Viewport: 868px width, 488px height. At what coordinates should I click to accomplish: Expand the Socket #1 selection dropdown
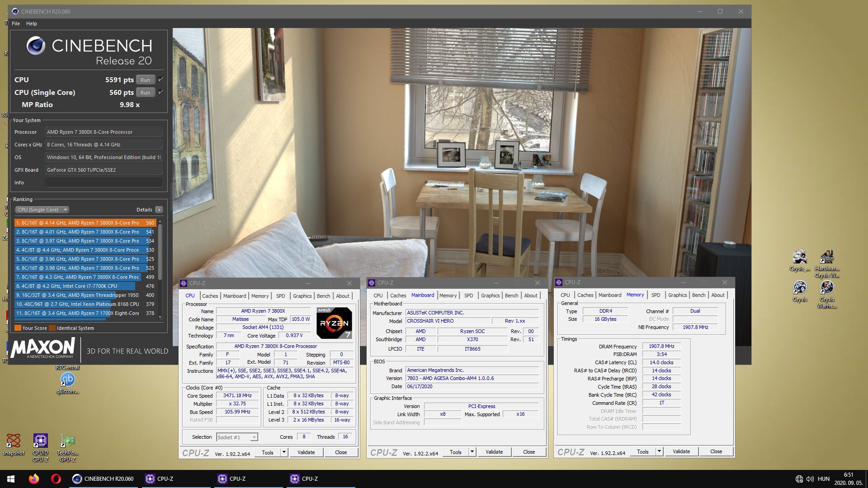tap(254, 437)
